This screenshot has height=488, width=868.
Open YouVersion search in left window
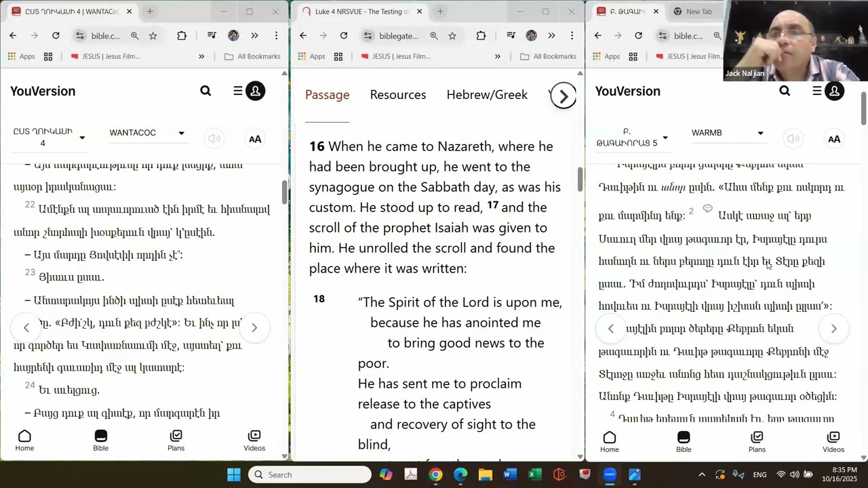[205, 91]
